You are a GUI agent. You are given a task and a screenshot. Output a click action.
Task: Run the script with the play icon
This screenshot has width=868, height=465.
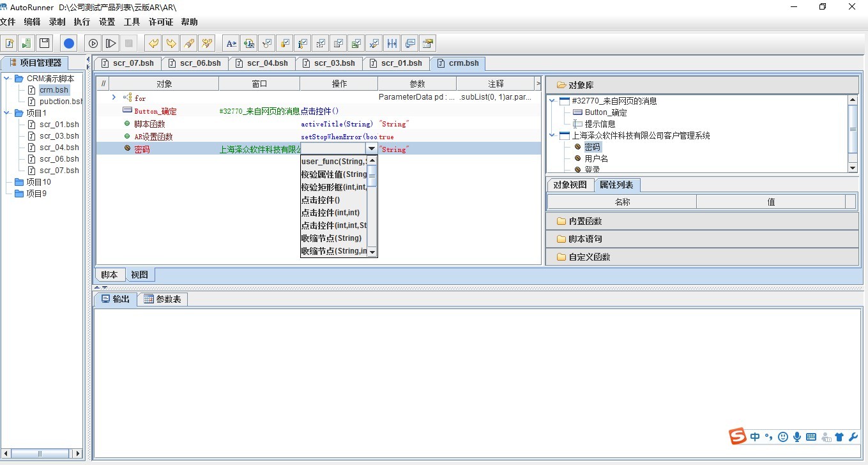tap(93, 43)
